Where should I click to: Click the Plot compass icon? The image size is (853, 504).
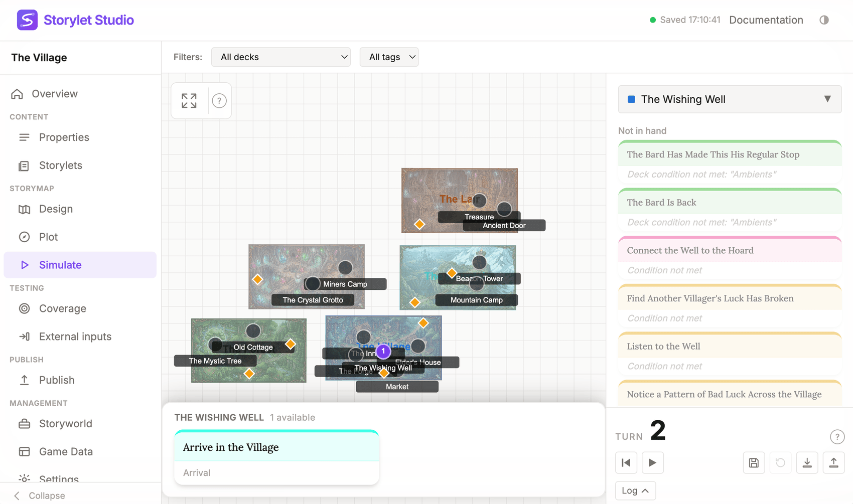point(24,237)
